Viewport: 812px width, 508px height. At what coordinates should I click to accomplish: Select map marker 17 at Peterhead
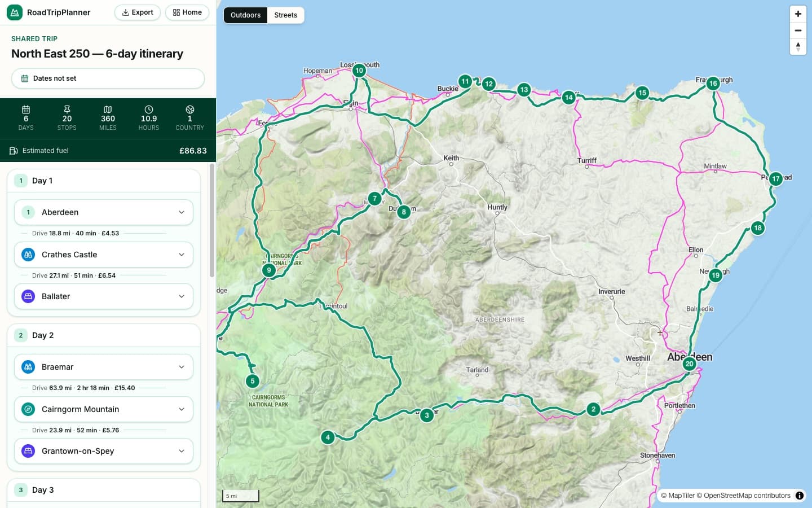coord(776,178)
